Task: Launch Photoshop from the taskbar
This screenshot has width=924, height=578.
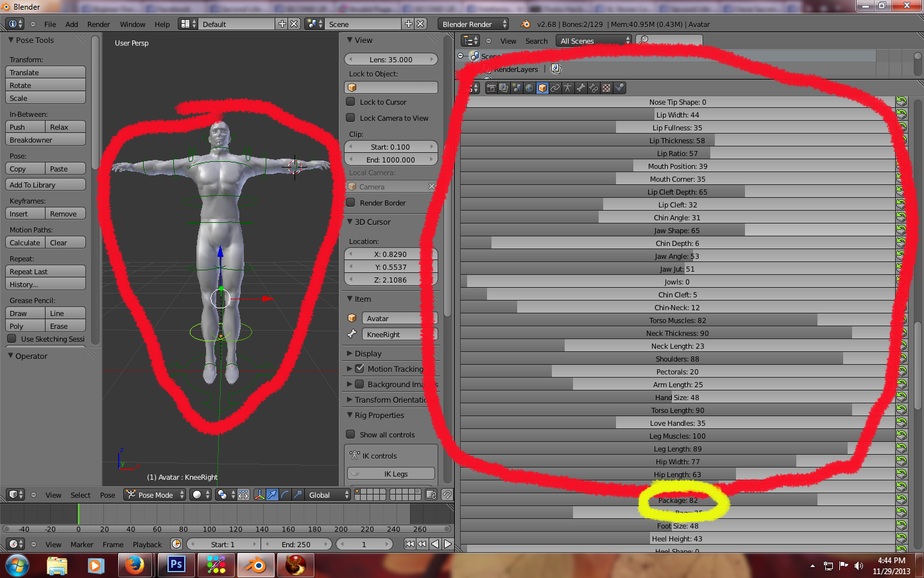Action: coord(176,565)
